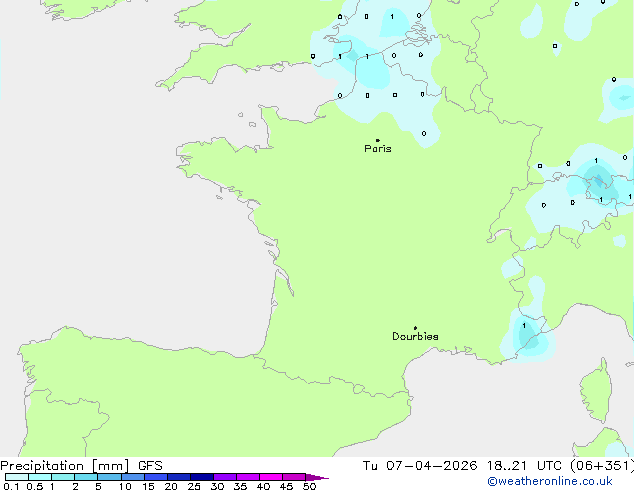Click the legend arrow tip past 50

pyautogui.click(x=317, y=477)
